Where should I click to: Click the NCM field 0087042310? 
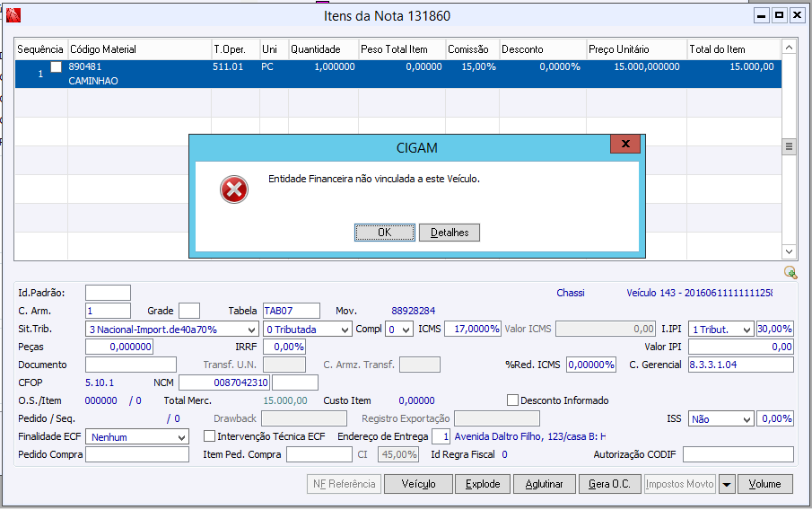(x=224, y=382)
